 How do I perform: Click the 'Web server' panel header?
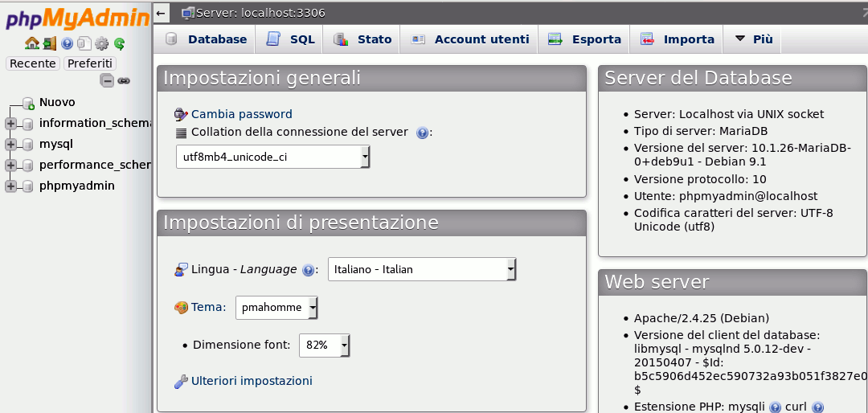(x=733, y=282)
